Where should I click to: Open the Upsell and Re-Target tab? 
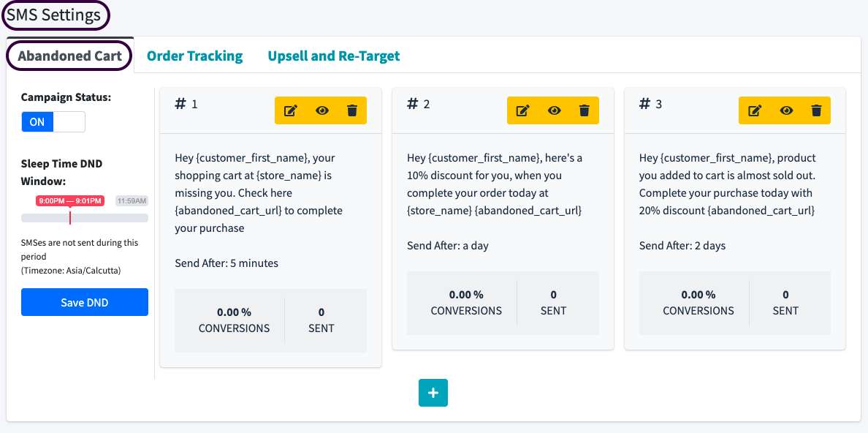point(333,56)
